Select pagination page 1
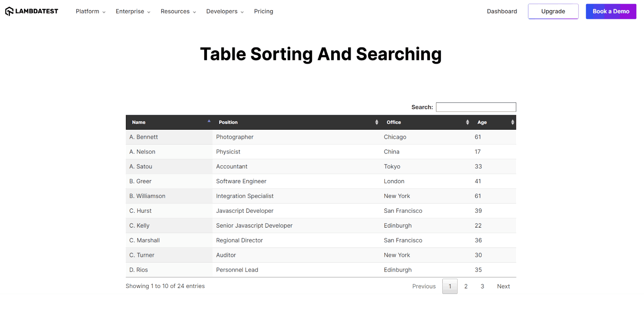Viewport: 644px width, 317px height. point(450,286)
